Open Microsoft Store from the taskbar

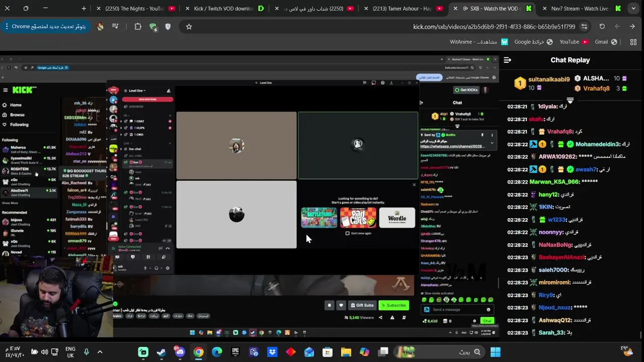[x=328, y=352]
